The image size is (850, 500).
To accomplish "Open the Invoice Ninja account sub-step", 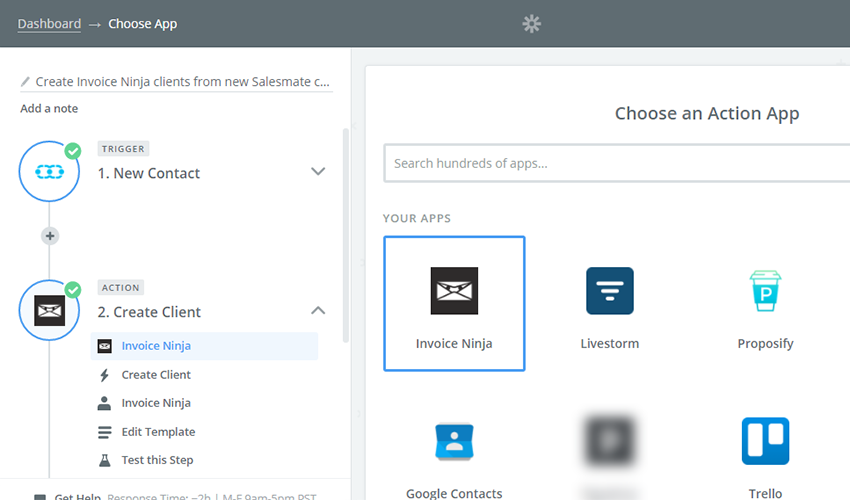I will (156, 403).
